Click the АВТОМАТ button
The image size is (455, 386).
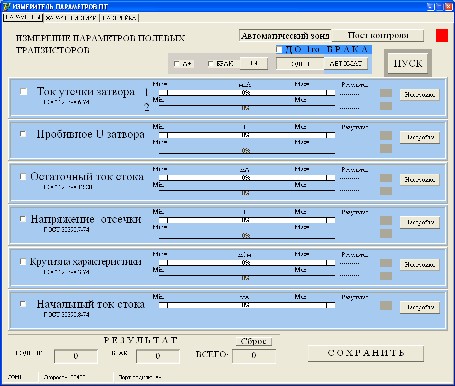(346, 63)
